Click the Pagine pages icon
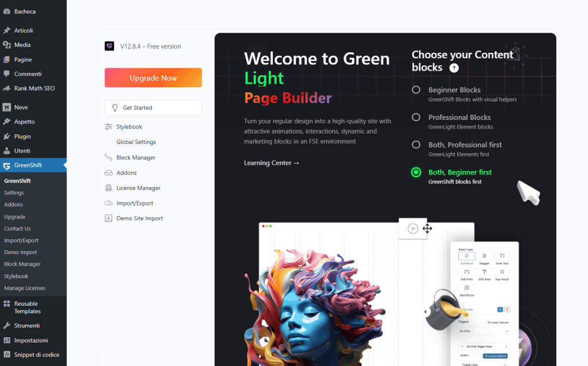The image size is (588, 366). coord(7,60)
